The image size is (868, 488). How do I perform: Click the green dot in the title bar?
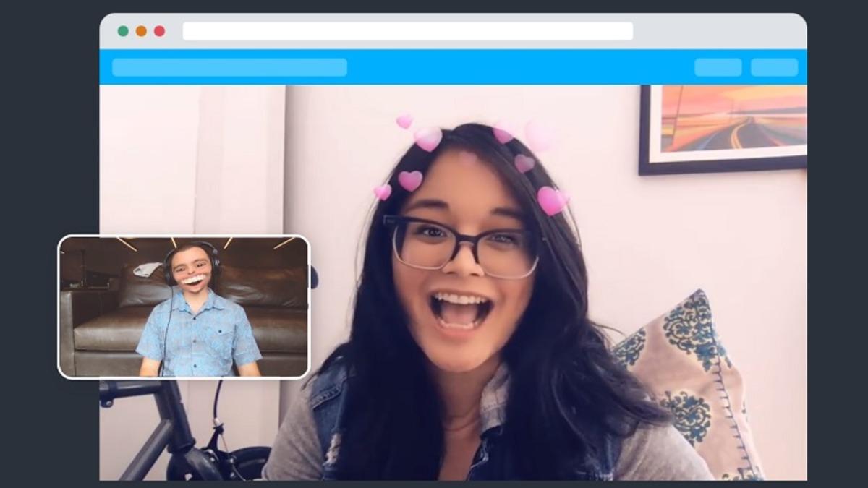tap(123, 31)
